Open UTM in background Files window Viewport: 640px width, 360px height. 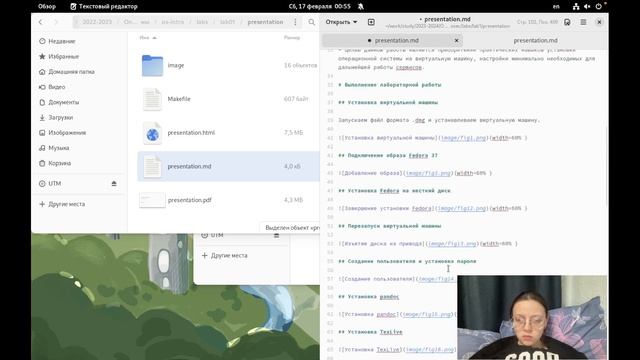coord(213,236)
